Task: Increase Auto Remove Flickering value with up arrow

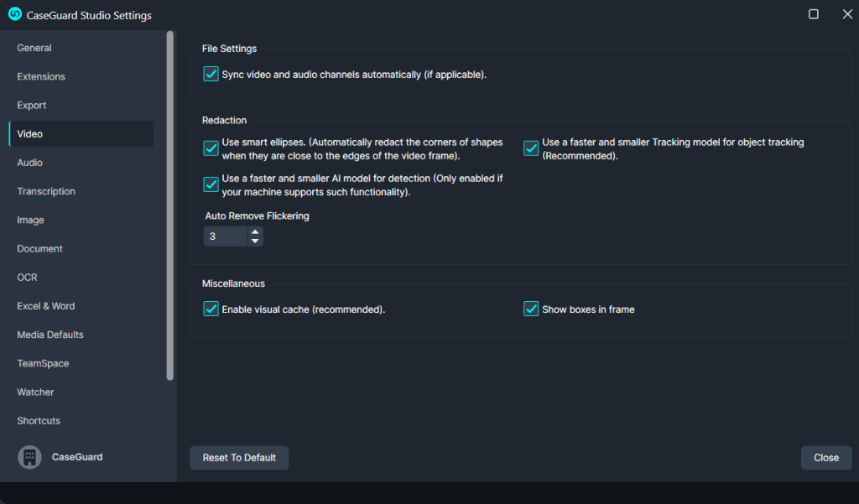Action: click(x=255, y=231)
